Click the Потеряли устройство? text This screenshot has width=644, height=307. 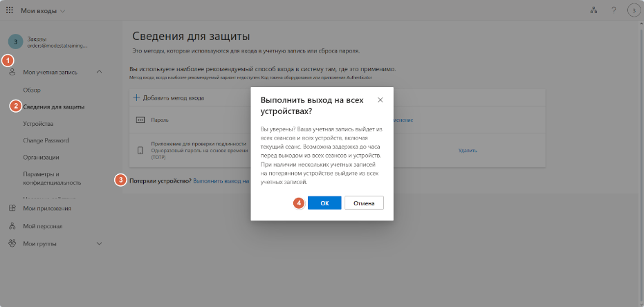point(160,180)
